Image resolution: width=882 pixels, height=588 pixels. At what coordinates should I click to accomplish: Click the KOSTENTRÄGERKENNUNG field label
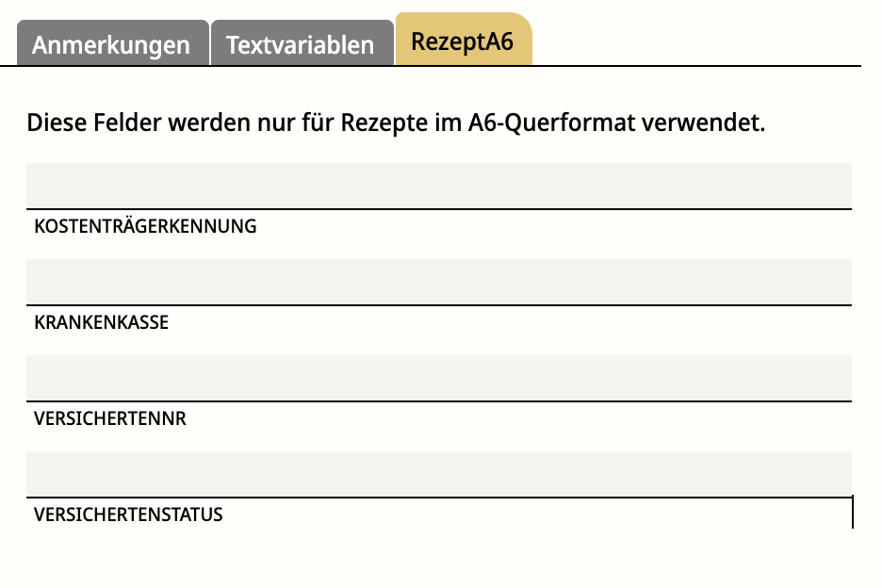click(x=145, y=226)
